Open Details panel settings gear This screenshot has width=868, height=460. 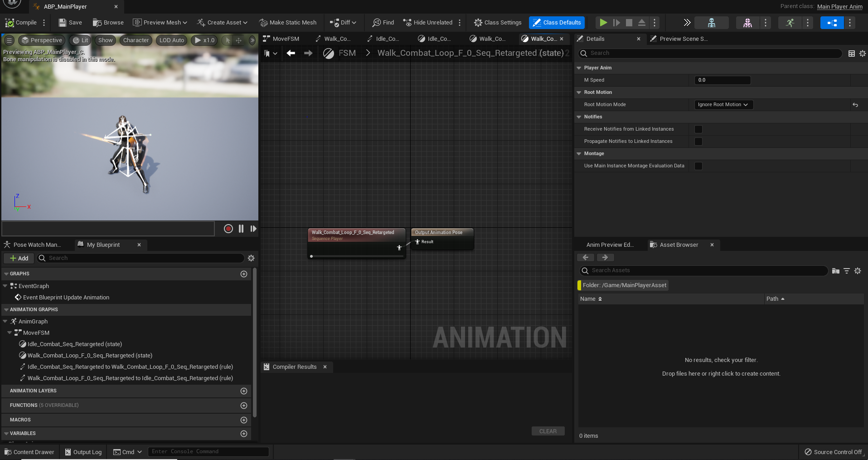pyautogui.click(x=863, y=54)
